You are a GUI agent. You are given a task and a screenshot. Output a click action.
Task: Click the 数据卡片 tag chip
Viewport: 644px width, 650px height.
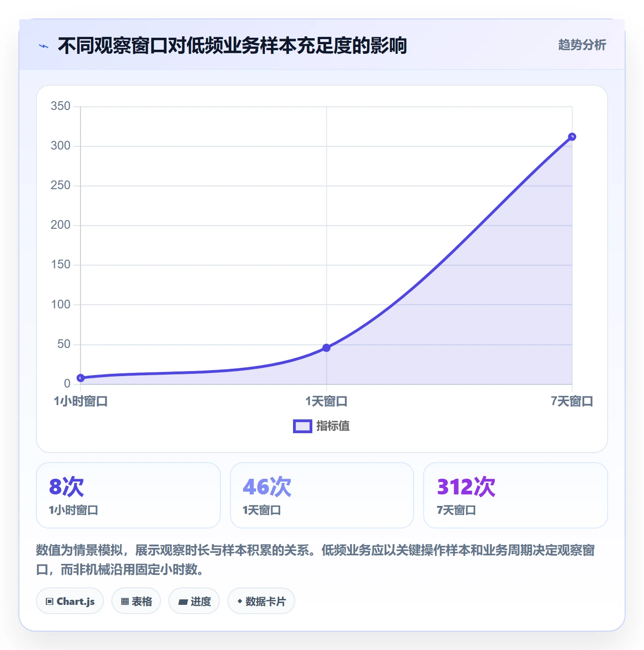(261, 601)
